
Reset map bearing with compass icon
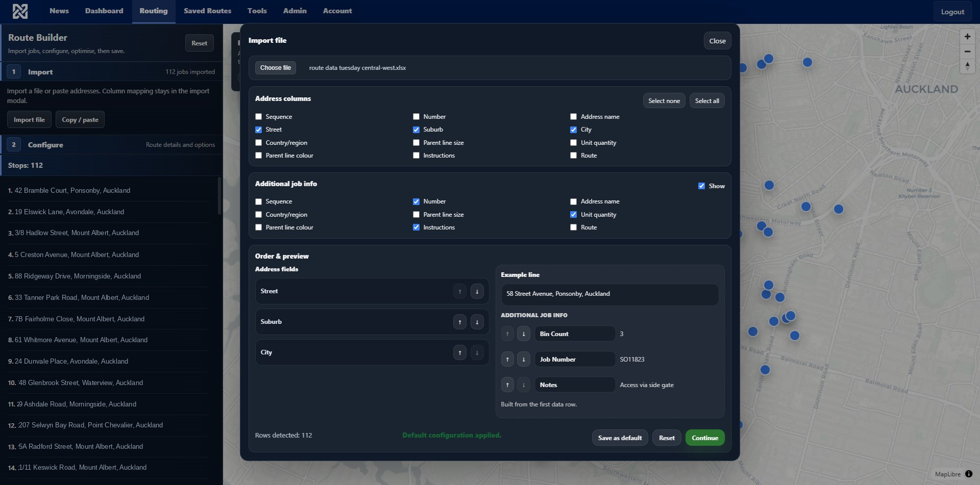(967, 66)
